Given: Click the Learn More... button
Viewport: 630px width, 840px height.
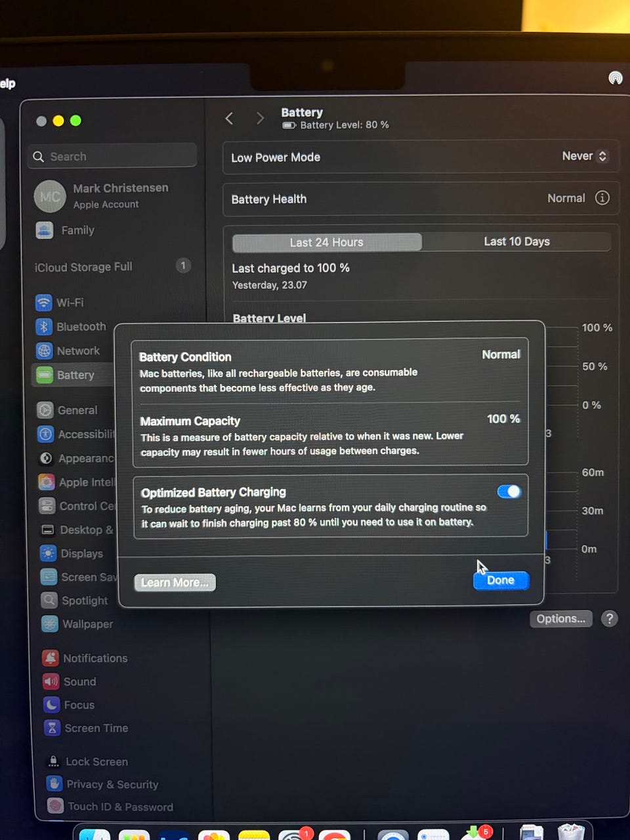Looking at the screenshot, I should (x=175, y=583).
